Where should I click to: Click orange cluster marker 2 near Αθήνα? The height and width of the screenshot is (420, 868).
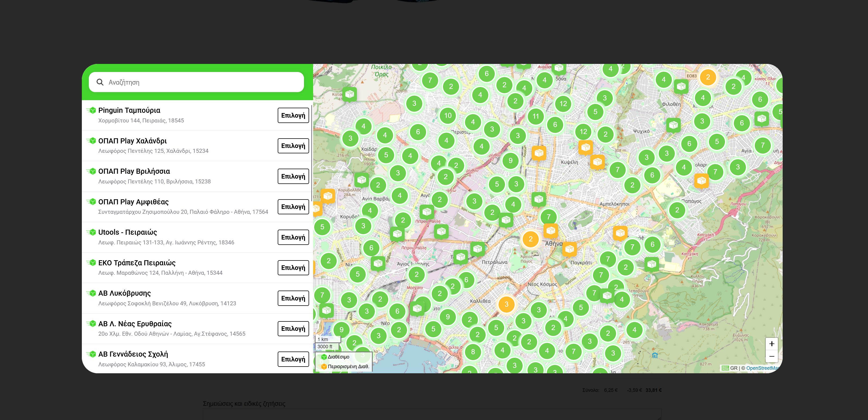(530, 239)
